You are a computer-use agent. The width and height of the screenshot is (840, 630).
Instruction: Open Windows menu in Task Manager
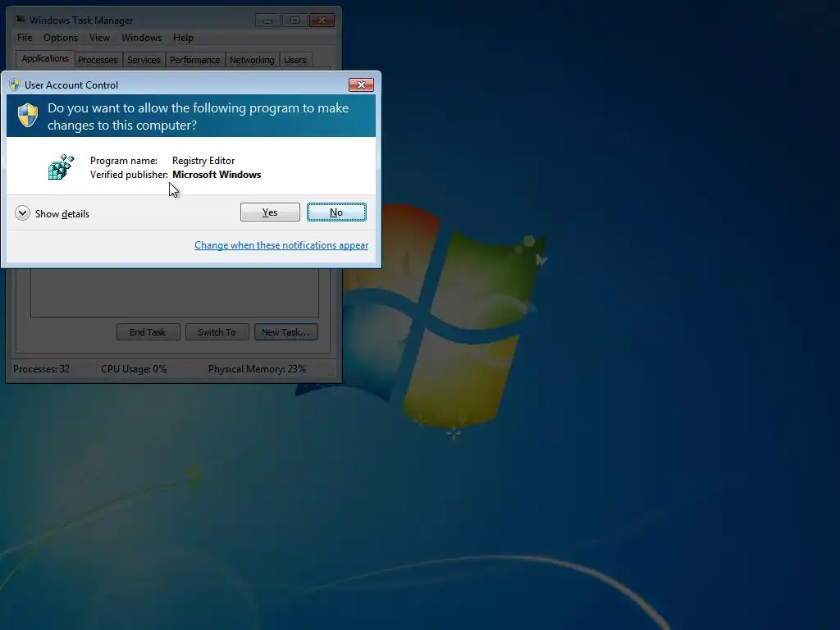tap(141, 38)
